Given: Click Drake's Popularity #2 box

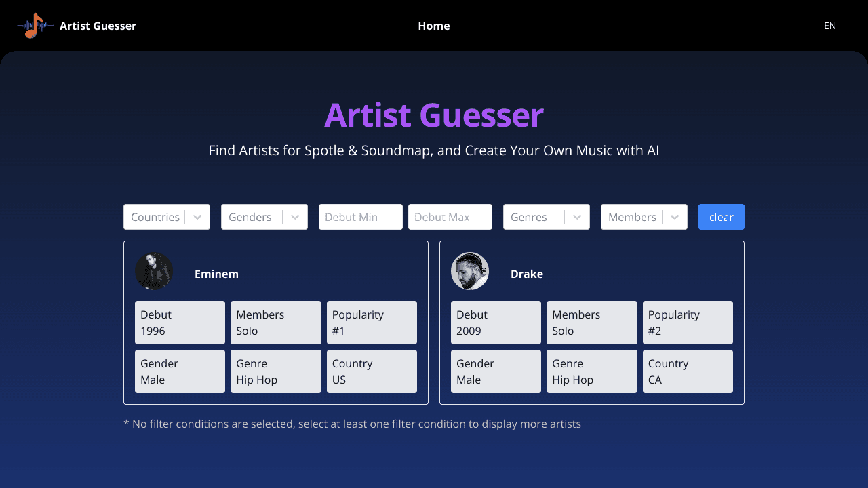Looking at the screenshot, I should click(688, 323).
